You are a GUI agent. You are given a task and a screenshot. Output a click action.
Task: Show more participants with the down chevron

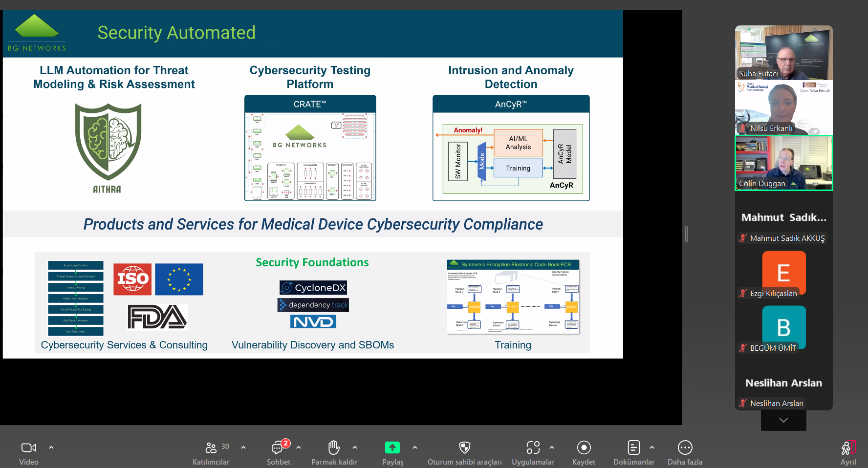click(783, 420)
